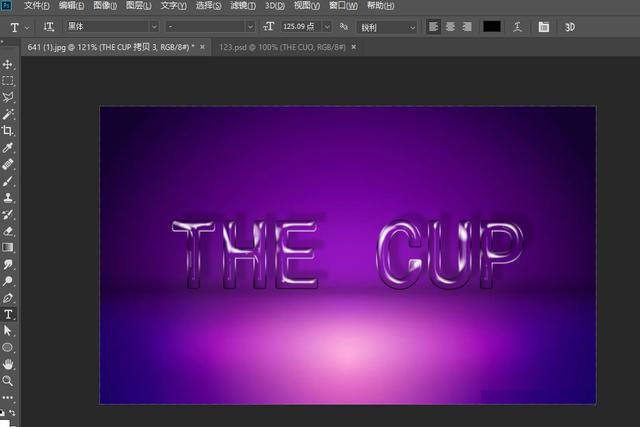
Task: Open the 编辑 menu
Action: (71, 6)
